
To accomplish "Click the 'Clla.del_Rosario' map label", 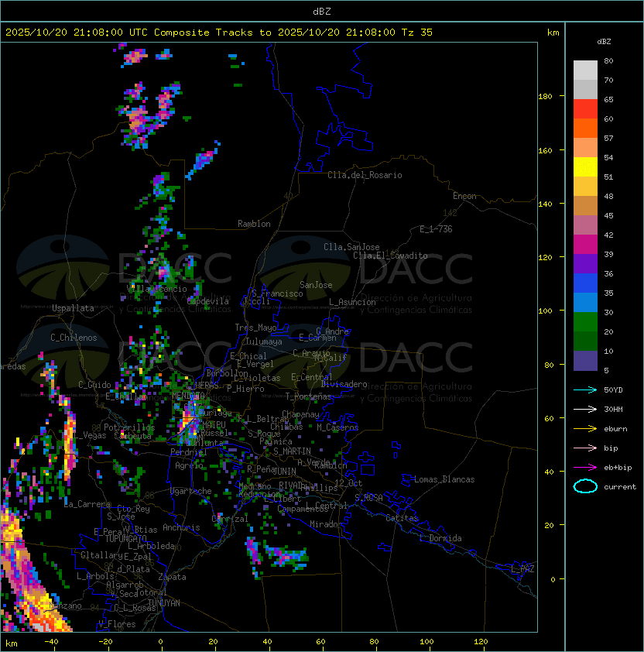I will (365, 175).
